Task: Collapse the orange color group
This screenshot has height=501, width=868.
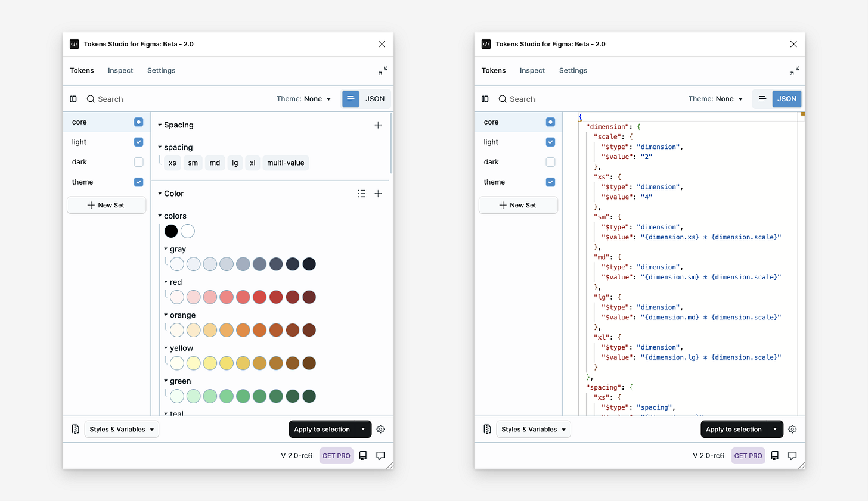Action: [166, 315]
